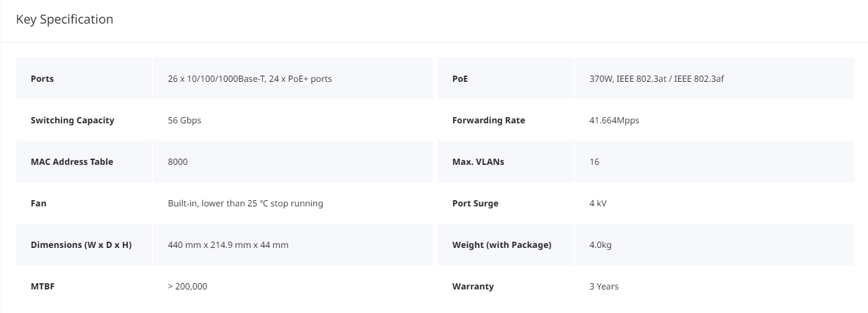Select the Weight (with Package) label

click(x=502, y=245)
